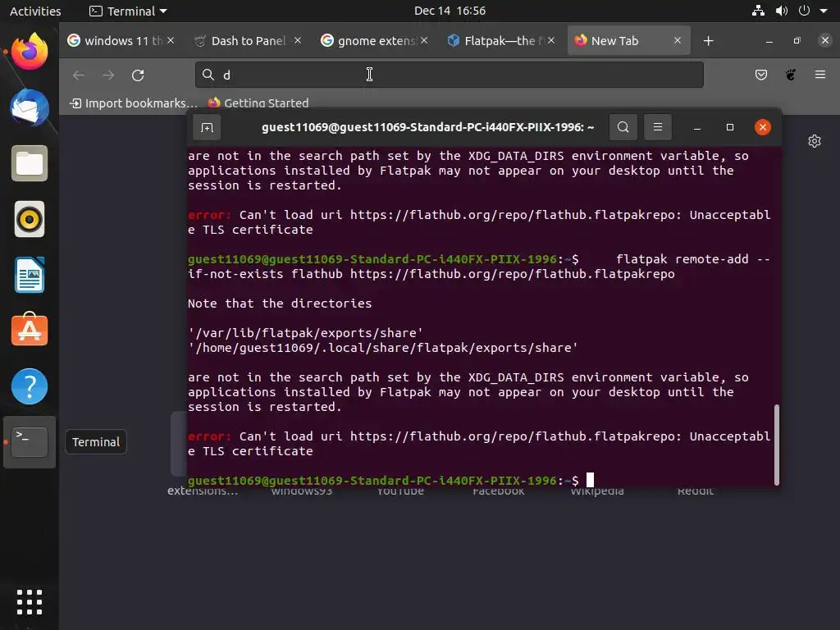Image resolution: width=840 pixels, height=630 pixels.
Task: Launch Thunderbird mail from the dock
Action: [x=30, y=107]
